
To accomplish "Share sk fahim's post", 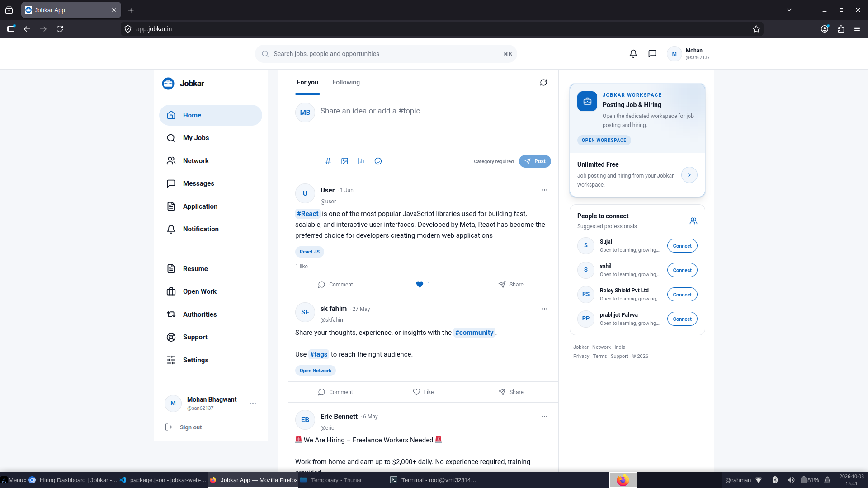I will pos(511,392).
